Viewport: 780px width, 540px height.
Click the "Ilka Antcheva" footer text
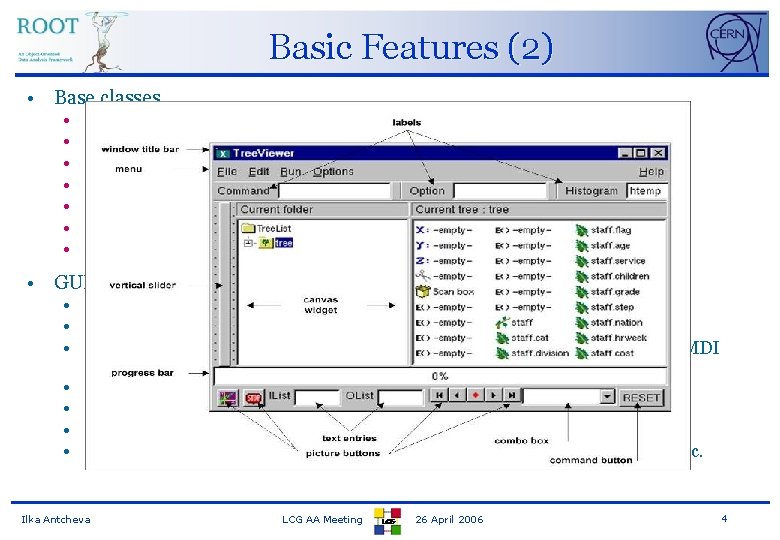click(56, 520)
